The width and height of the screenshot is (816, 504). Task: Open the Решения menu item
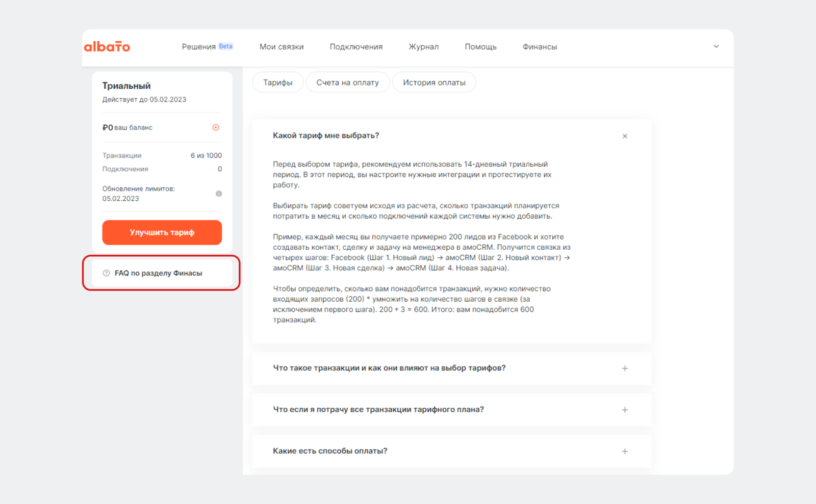tap(199, 47)
